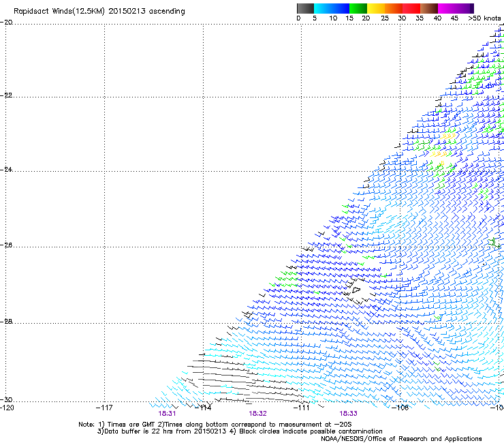Click the '-111' longitude axis label
504x443 pixels.
pos(302,408)
